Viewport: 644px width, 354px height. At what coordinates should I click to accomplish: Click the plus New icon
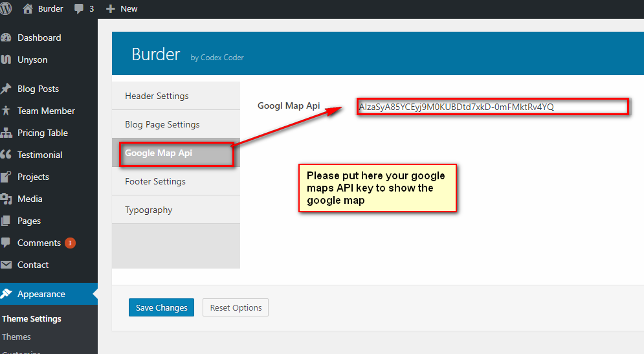pyautogui.click(x=111, y=8)
